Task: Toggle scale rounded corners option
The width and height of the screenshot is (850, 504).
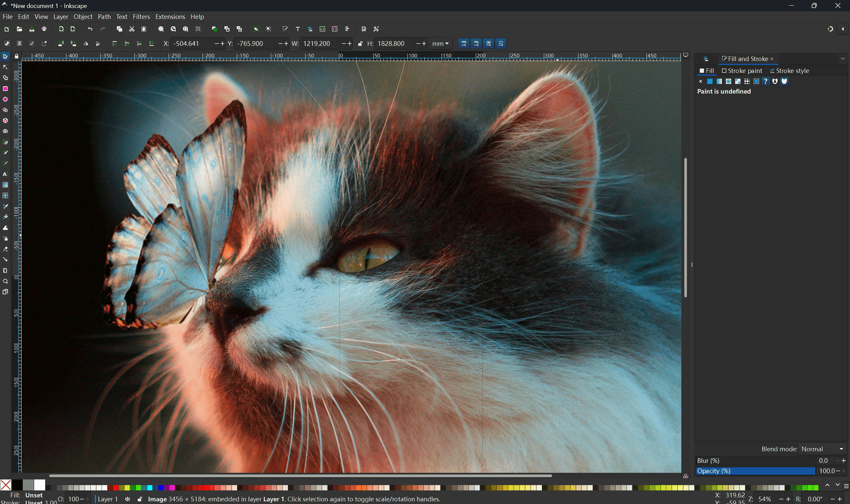Action: pos(476,43)
